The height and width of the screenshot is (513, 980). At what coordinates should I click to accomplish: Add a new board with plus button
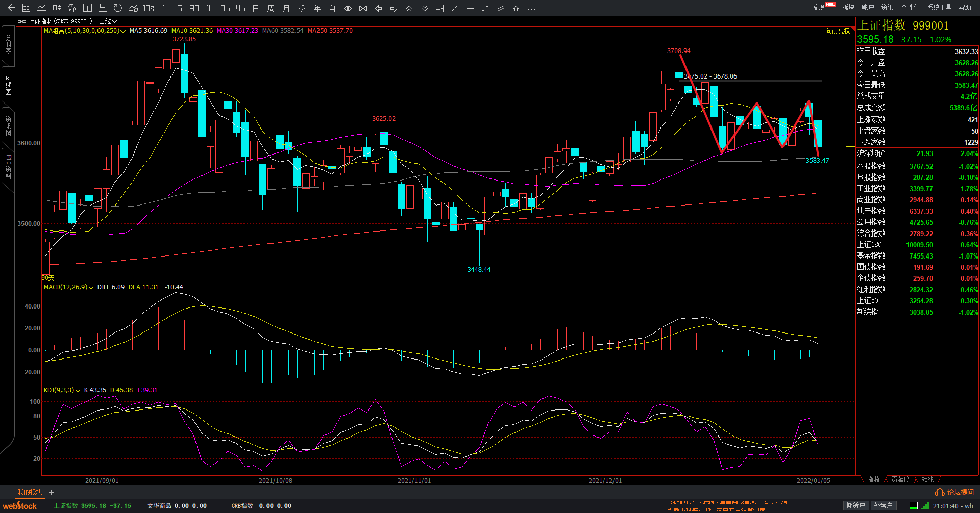52,492
